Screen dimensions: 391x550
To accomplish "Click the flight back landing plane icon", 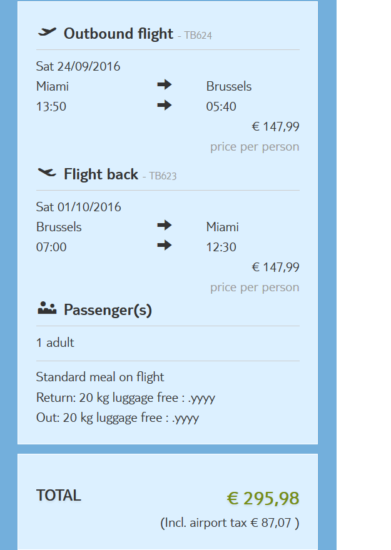I will pyautogui.click(x=47, y=172).
